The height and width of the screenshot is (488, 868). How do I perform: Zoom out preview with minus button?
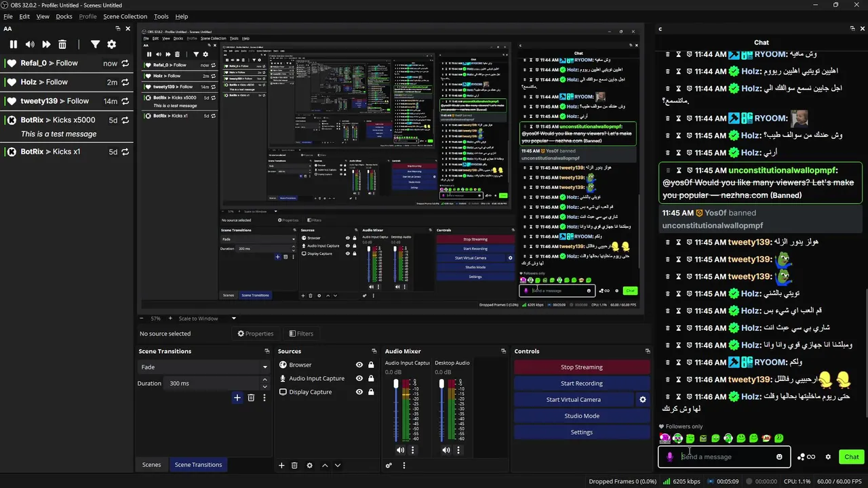142,319
